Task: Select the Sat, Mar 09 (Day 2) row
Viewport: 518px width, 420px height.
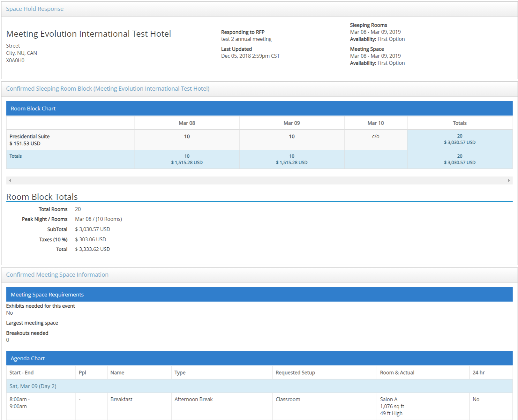Action: pos(33,386)
